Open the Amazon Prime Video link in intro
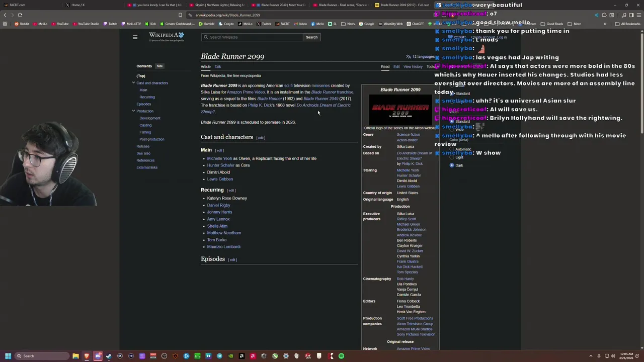 (246, 92)
